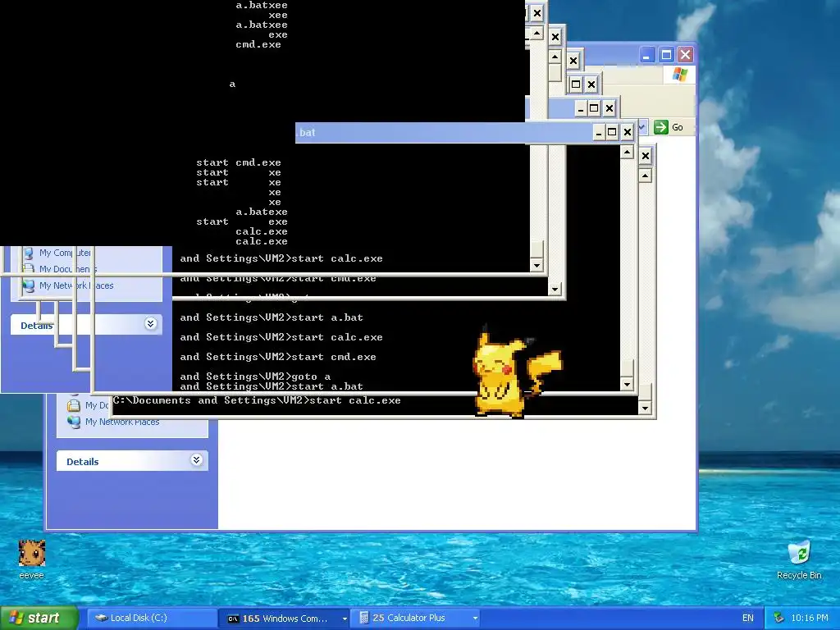This screenshot has width=840, height=630.
Task: Switch to Local Disk (C:) taskbar button
Action: [151, 619]
